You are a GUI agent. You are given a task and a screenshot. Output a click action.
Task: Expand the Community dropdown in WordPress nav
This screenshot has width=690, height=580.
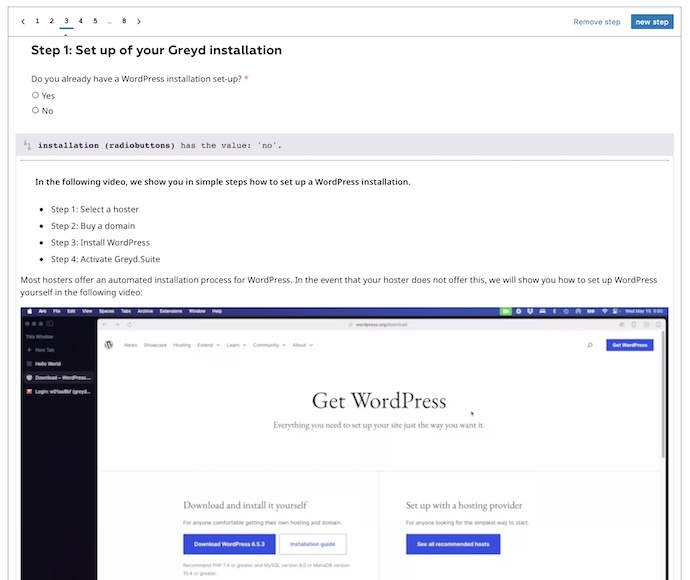[x=269, y=345]
